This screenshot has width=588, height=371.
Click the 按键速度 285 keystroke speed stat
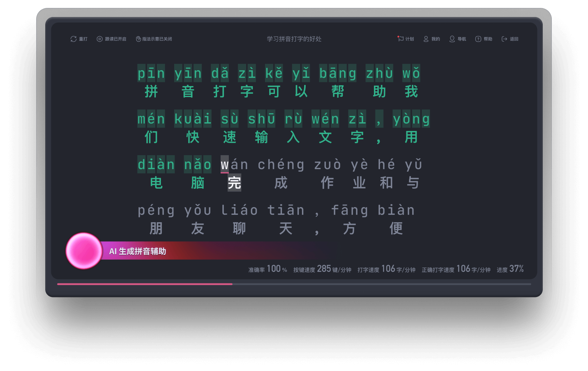tap(322, 269)
